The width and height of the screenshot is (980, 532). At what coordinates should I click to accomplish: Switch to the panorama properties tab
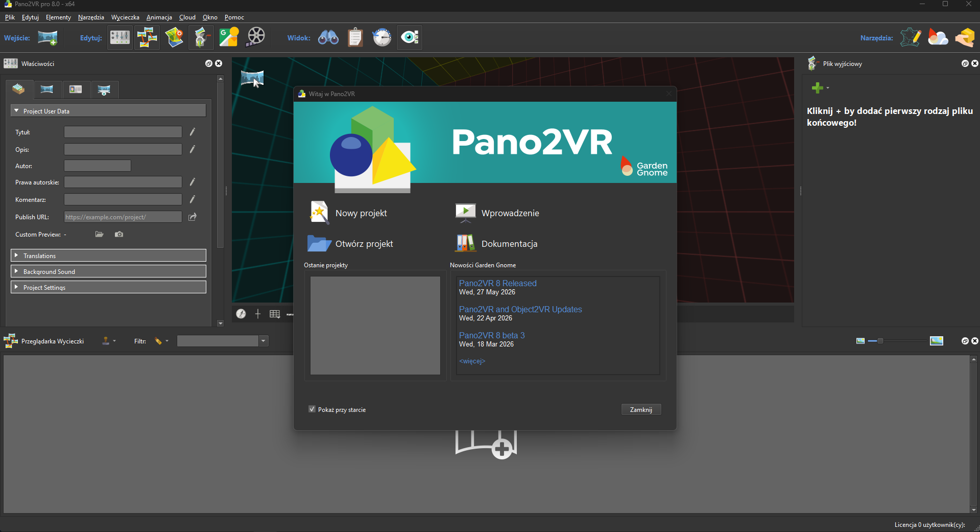[x=47, y=89]
